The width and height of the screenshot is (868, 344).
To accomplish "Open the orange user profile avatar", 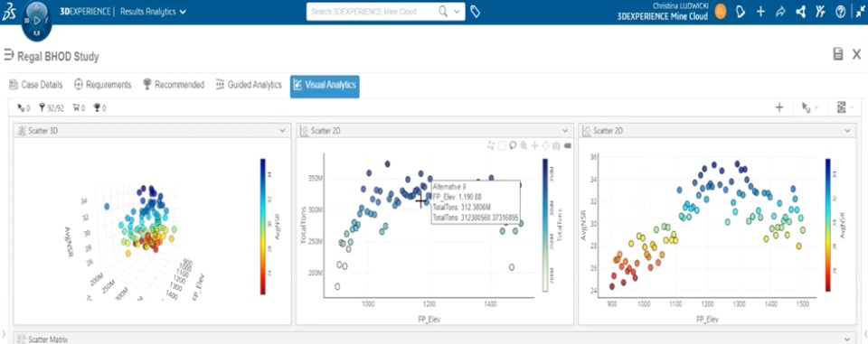I will tap(721, 12).
